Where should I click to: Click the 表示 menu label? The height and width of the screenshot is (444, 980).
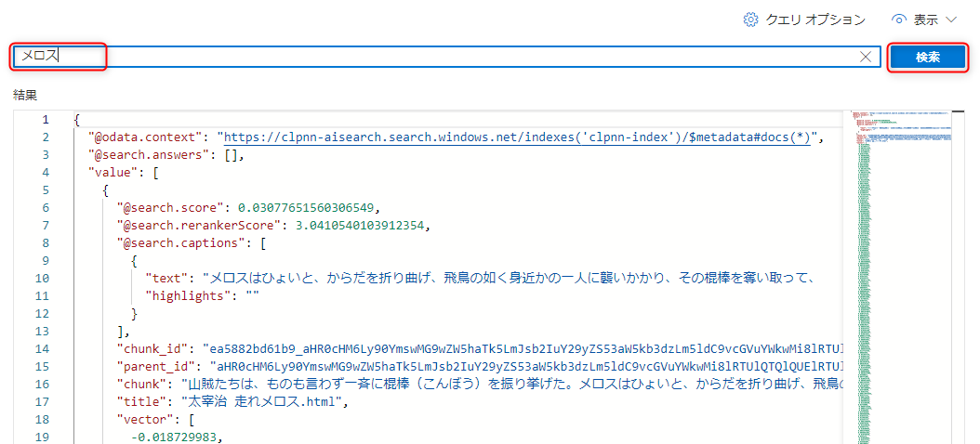coord(925,20)
